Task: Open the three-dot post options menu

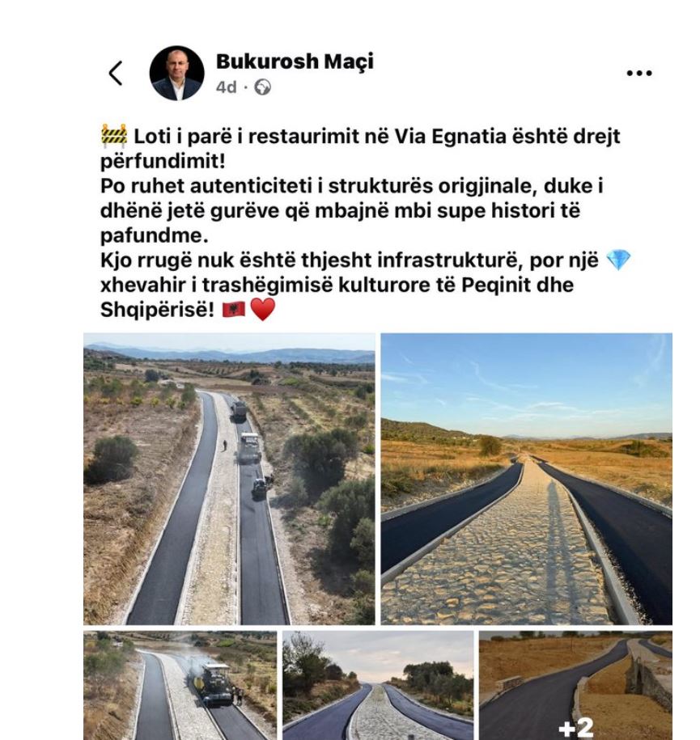Action: (639, 73)
